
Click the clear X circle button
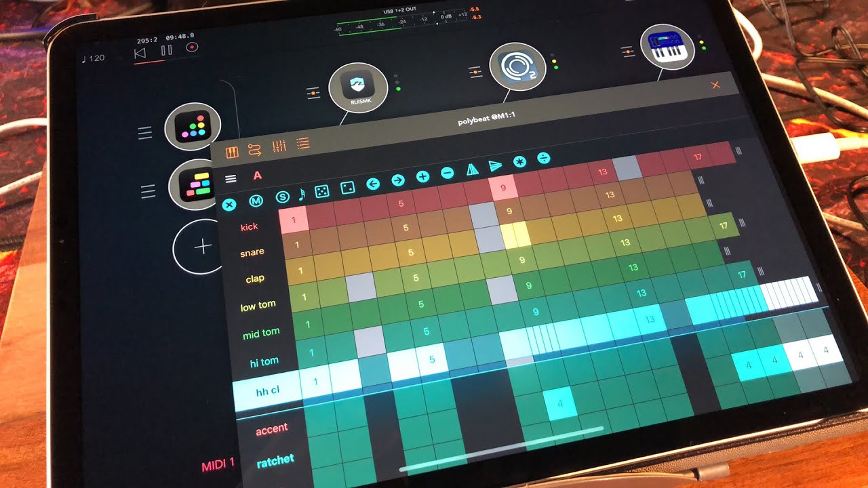229,204
